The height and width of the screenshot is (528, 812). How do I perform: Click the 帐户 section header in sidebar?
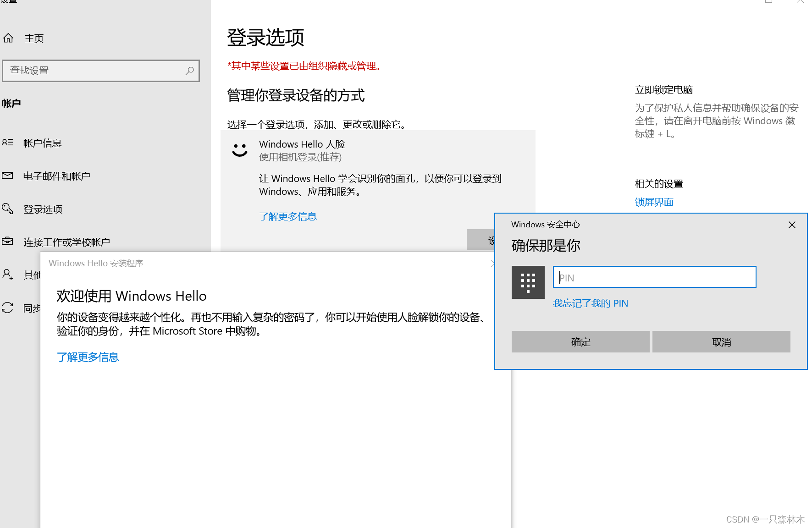point(11,104)
